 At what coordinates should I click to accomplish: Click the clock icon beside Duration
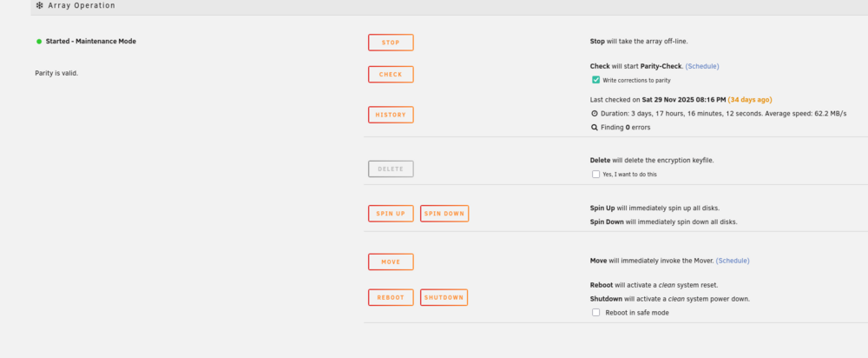(x=595, y=114)
